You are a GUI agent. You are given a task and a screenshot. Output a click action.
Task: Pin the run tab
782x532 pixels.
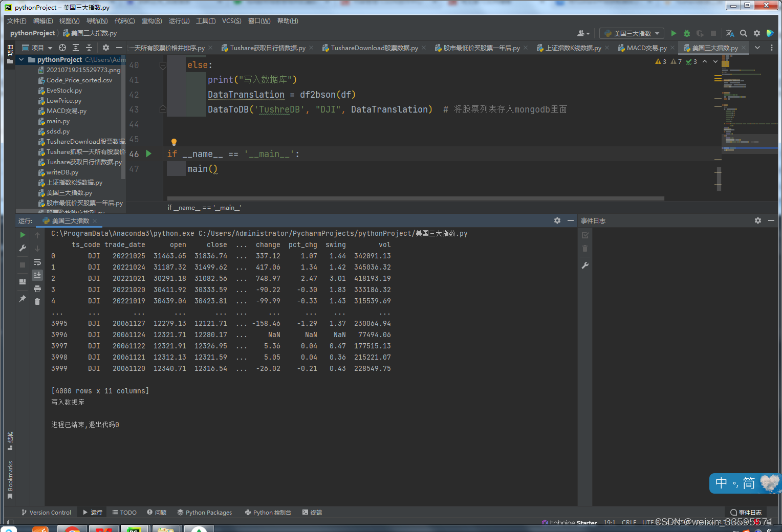23,299
